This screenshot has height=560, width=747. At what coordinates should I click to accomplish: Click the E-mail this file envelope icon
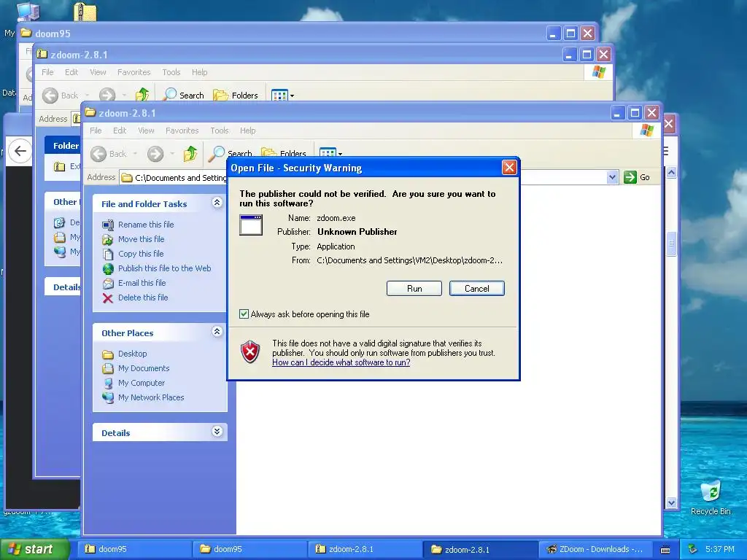(x=108, y=284)
